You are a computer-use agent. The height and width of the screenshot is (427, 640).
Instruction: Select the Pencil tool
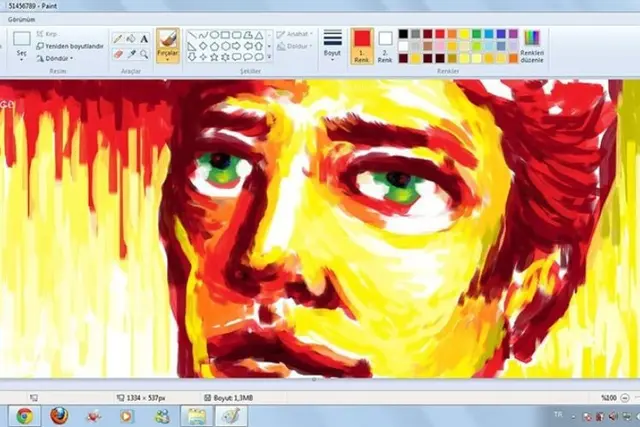point(118,39)
